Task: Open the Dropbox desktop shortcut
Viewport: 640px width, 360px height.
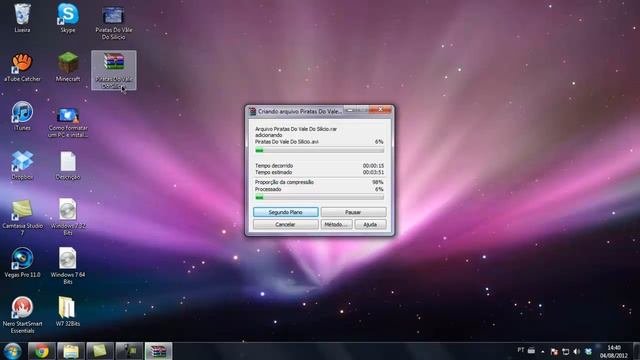Action: pyautogui.click(x=22, y=165)
